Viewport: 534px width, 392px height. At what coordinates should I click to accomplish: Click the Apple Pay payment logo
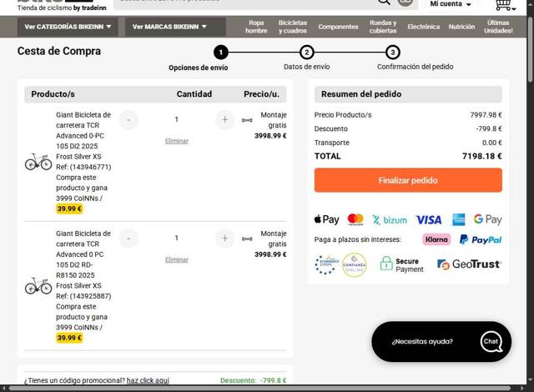pos(326,219)
